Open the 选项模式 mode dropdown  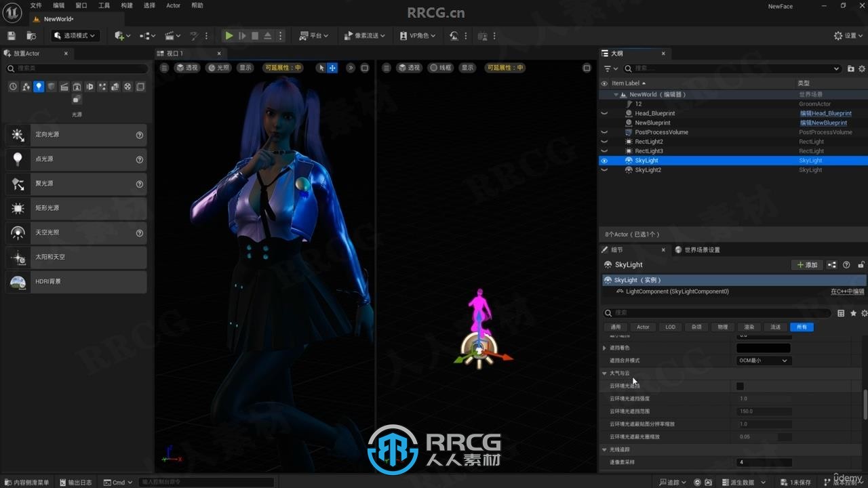coord(75,36)
